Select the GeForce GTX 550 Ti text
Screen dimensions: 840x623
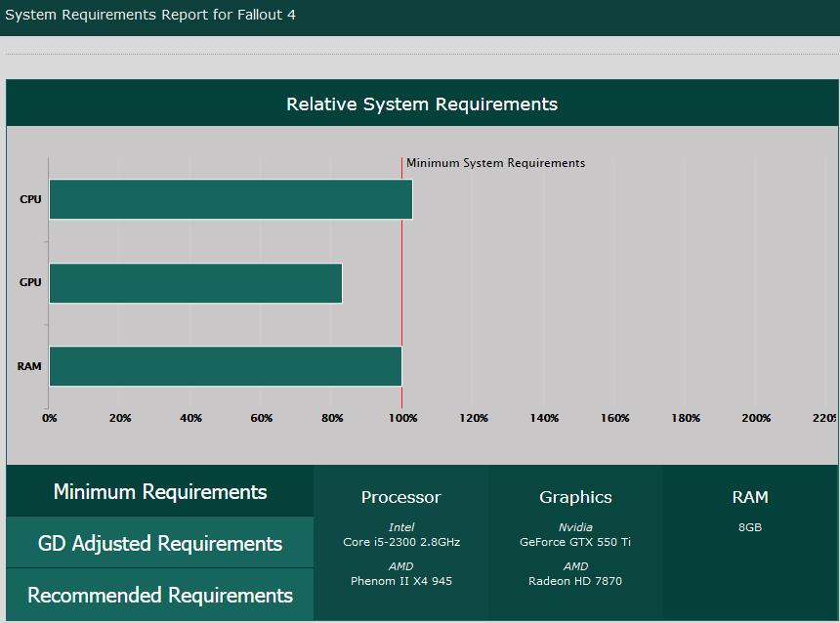point(575,542)
